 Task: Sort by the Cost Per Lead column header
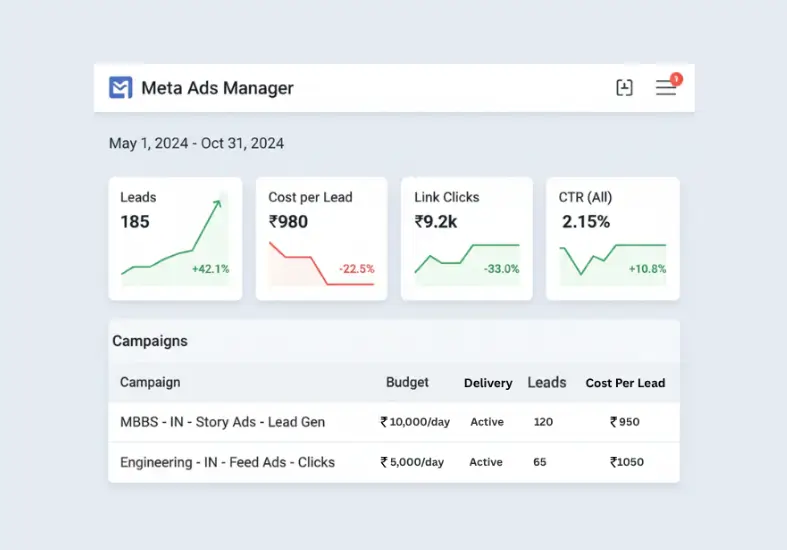coord(625,383)
